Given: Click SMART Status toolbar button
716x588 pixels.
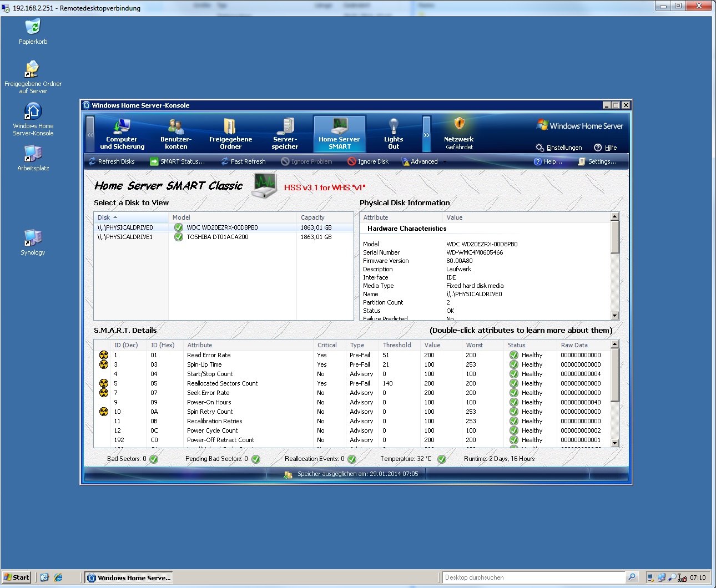Looking at the screenshot, I should pos(178,161).
